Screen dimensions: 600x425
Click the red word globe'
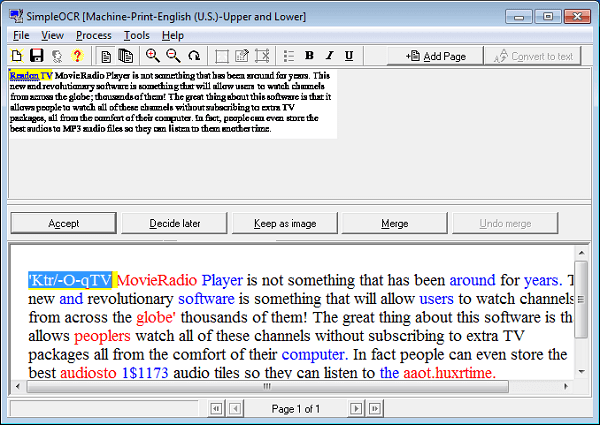coord(156,318)
